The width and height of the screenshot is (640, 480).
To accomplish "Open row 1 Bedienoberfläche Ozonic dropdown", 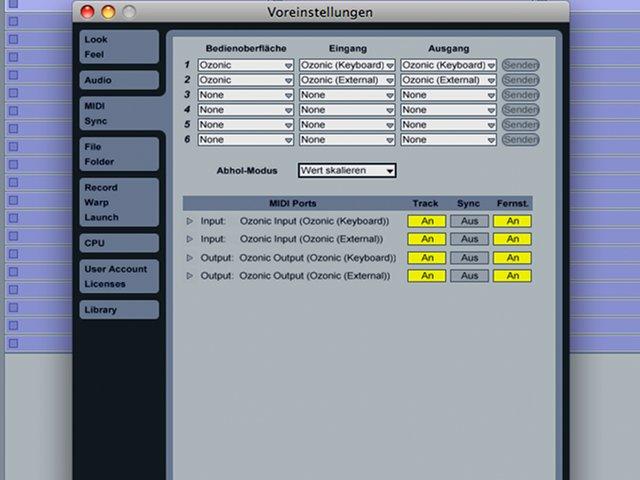I will click(x=246, y=65).
